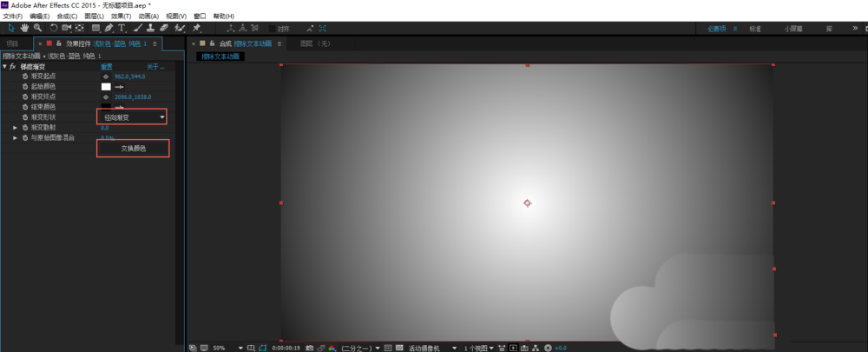Image resolution: width=868 pixels, height=352 pixels.
Task: Use the eyedropper for 起始颜色
Action: coord(118,87)
